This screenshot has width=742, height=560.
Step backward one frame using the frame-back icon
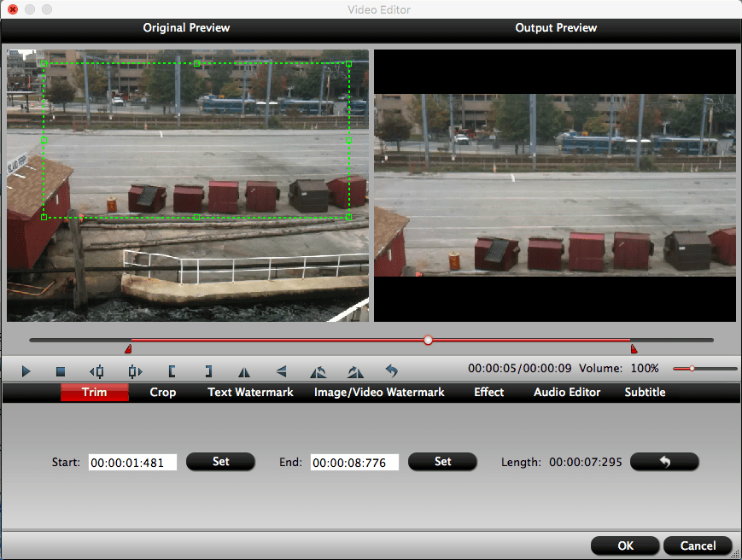[x=96, y=370]
